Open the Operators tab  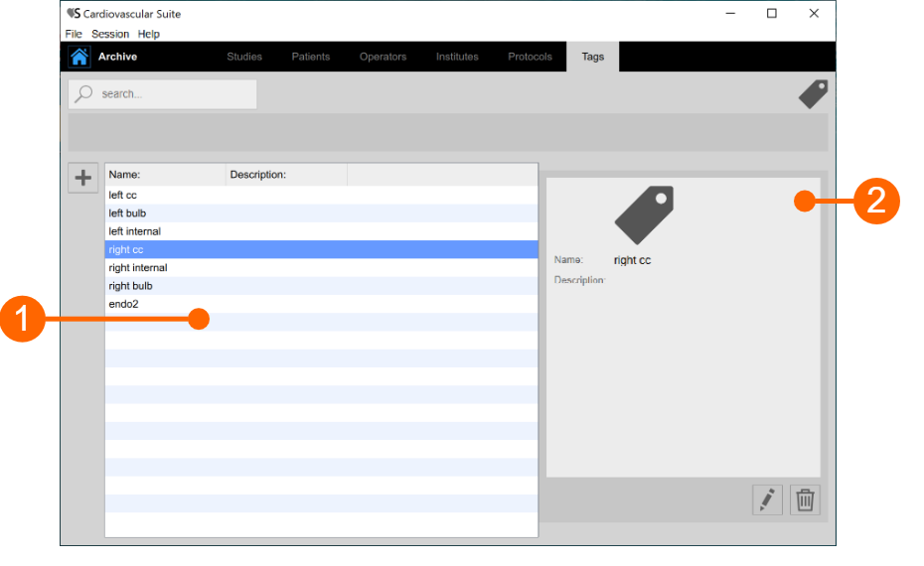pos(383,57)
